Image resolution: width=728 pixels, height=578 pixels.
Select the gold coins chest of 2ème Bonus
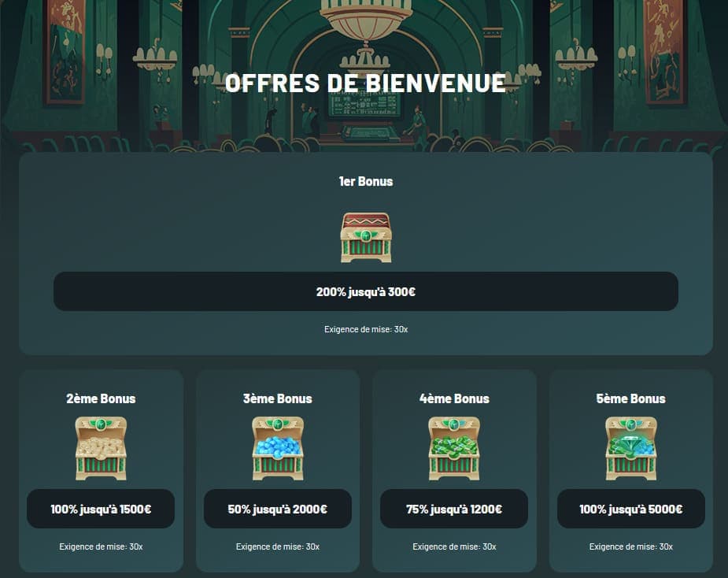point(101,449)
